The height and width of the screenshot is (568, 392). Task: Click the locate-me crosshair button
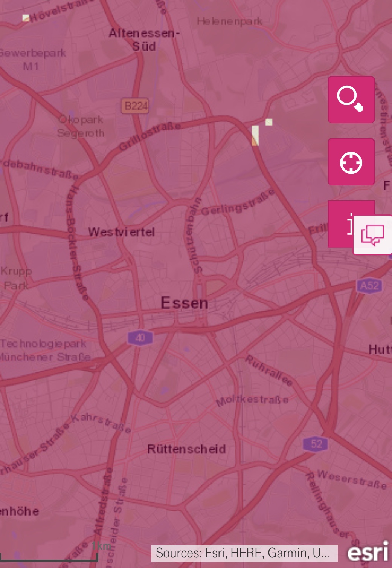point(351,162)
